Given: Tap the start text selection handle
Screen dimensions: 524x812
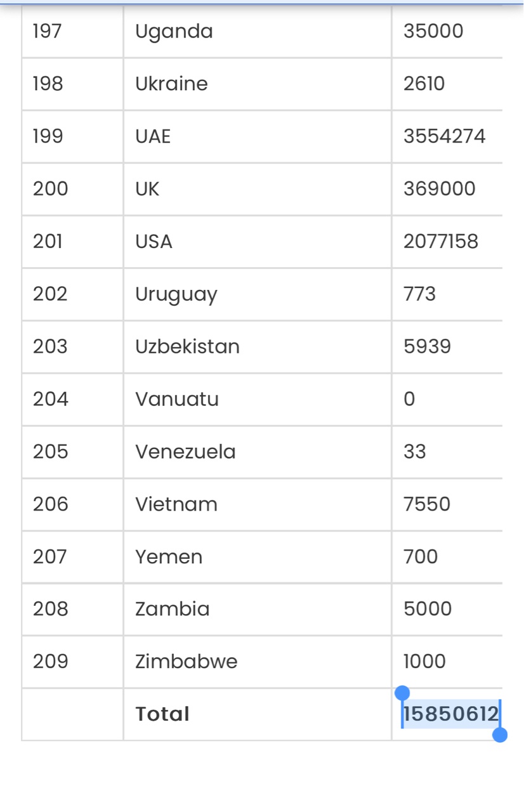Looking at the screenshot, I should click(x=402, y=693).
